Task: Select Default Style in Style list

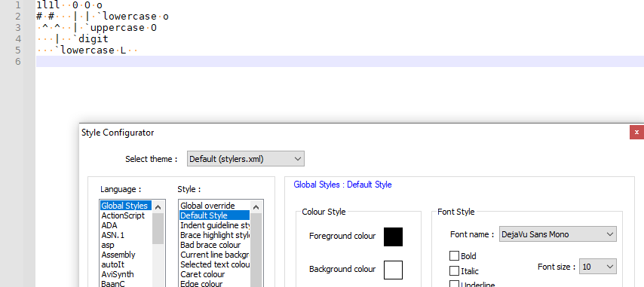Action: click(214, 215)
